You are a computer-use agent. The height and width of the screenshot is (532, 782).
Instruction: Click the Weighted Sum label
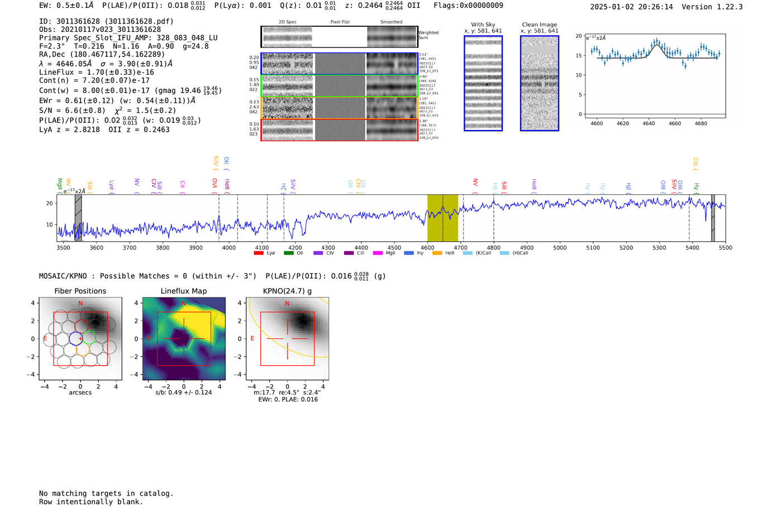428,35
